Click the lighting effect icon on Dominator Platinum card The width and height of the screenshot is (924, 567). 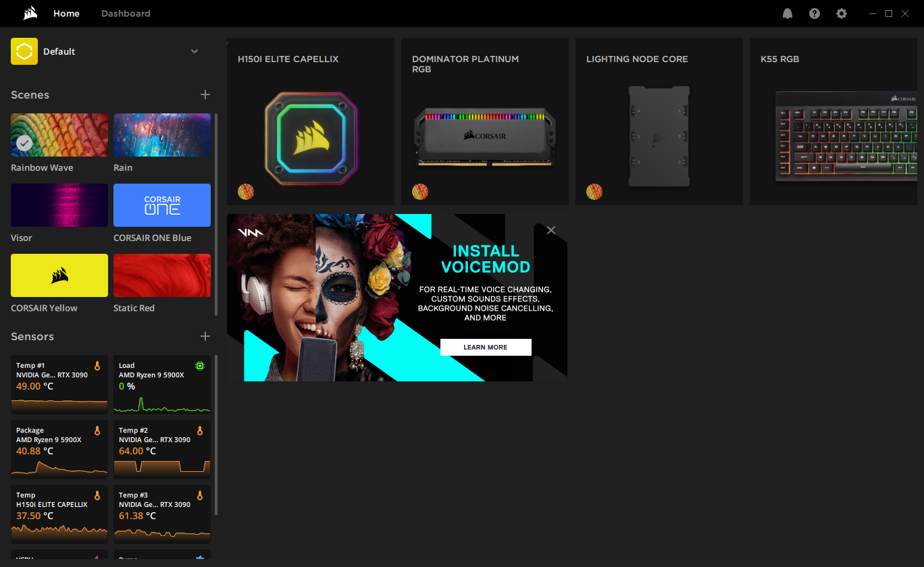coord(420,192)
